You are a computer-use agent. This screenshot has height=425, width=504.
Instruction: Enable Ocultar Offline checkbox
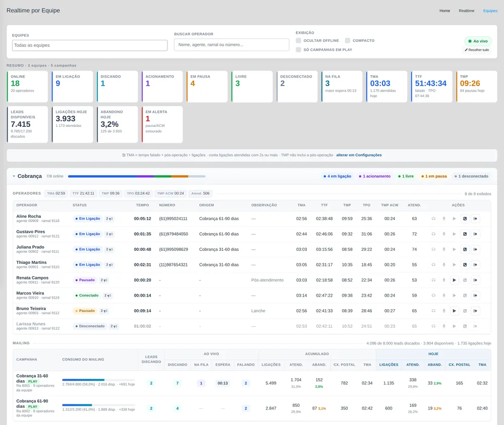[x=298, y=40]
